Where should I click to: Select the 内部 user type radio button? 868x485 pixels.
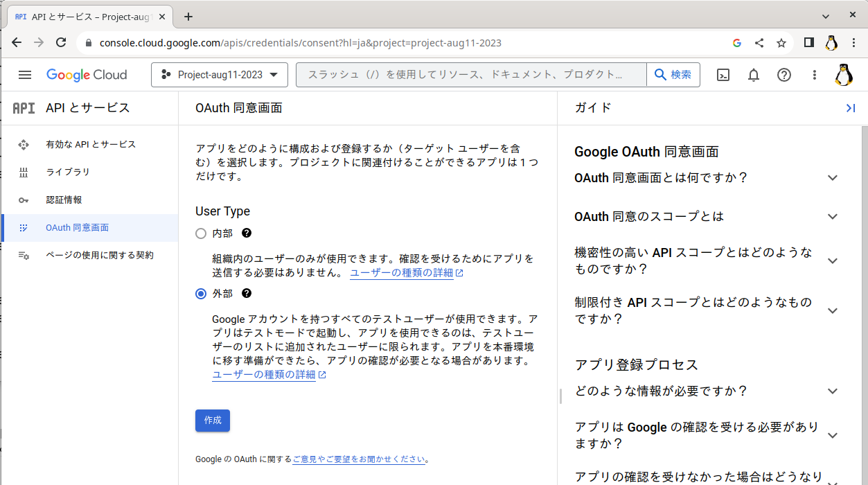201,234
